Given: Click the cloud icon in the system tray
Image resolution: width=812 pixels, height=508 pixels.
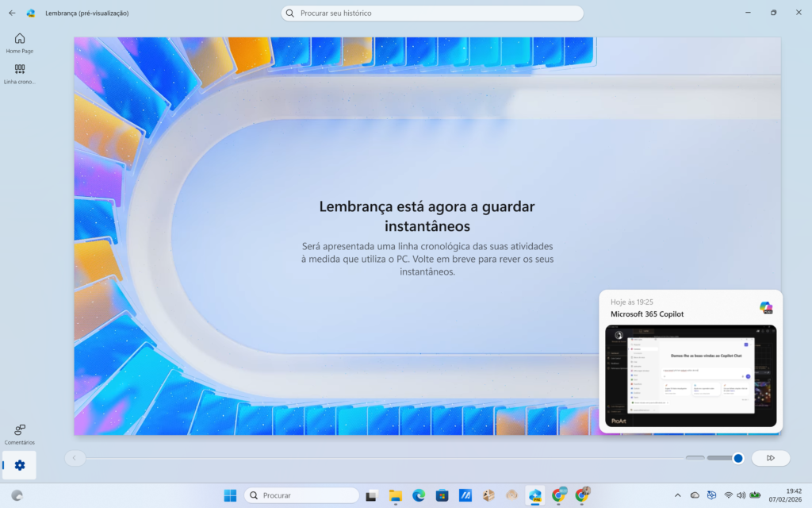Looking at the screenshot, I should (x=695, y=495).
